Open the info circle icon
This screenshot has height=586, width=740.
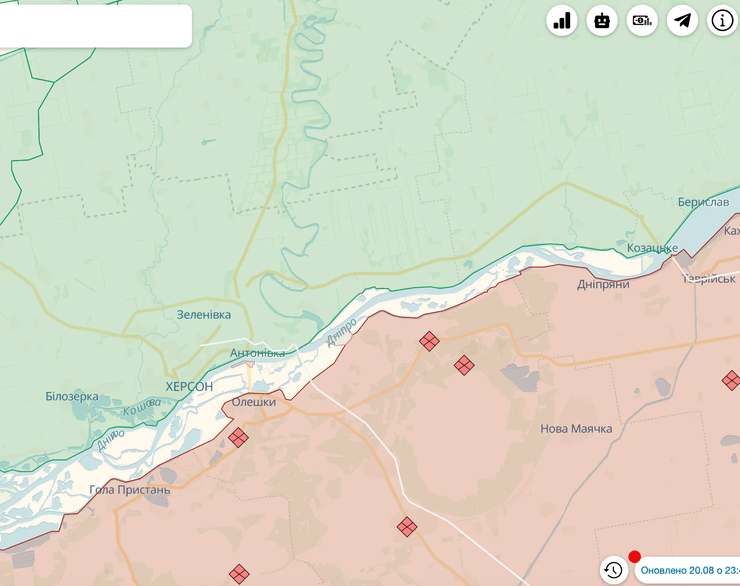coord(722,20)
